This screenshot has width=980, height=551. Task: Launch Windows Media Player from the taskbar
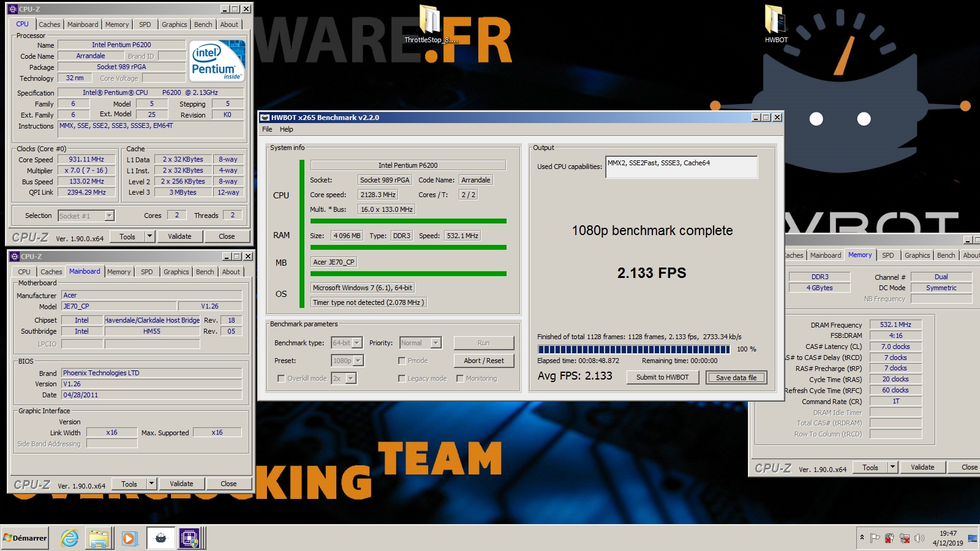point(129,538)
